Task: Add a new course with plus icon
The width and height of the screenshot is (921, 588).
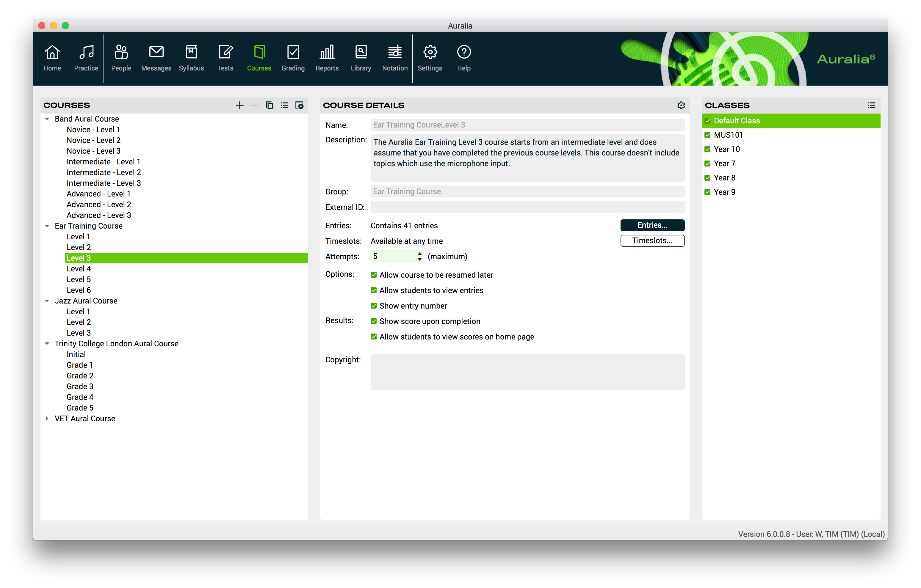Action: [x=239, y=105]
